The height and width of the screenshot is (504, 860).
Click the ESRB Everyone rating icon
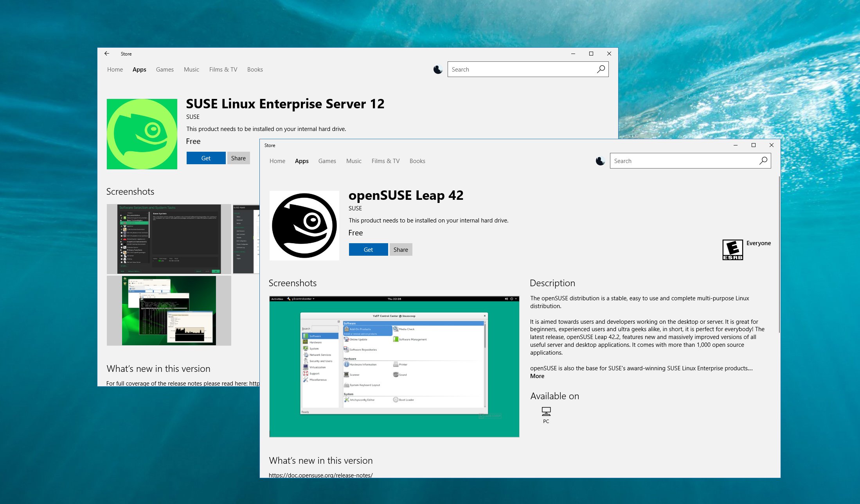coord(732,249)
